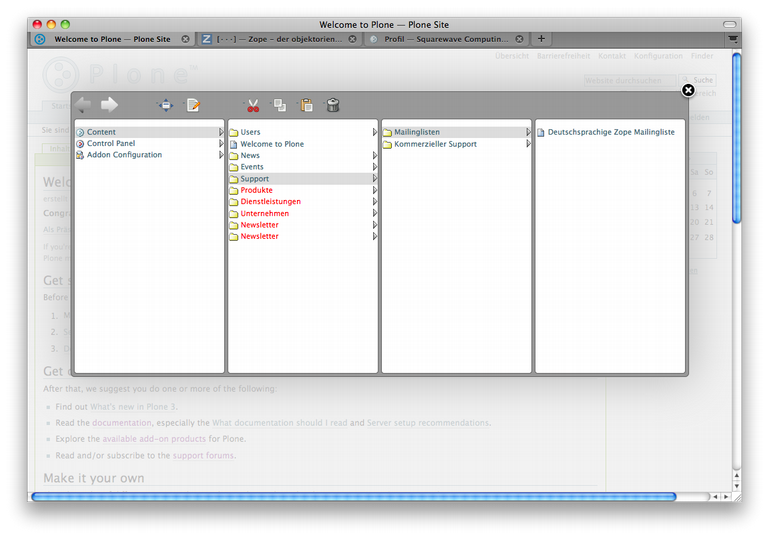Screen dimensions: 768x534
Task: Click the trash can delete icon
Action: tap(333, 105)
